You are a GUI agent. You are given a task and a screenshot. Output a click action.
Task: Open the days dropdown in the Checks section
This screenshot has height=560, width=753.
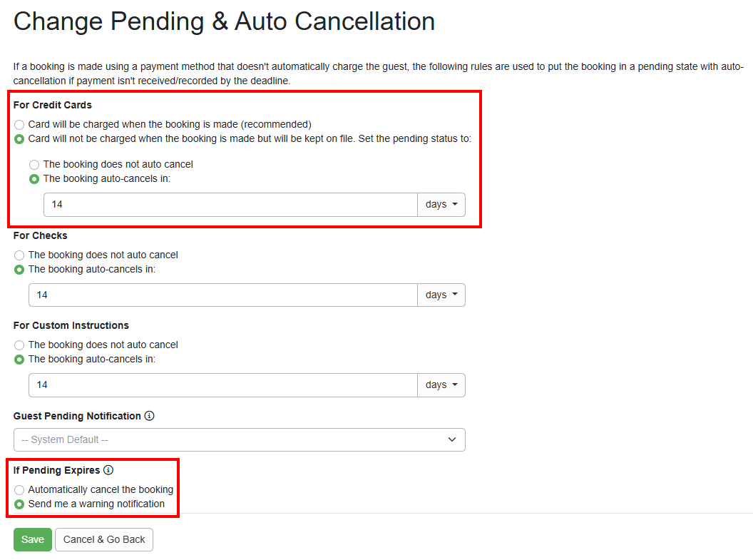coord(441,295)
